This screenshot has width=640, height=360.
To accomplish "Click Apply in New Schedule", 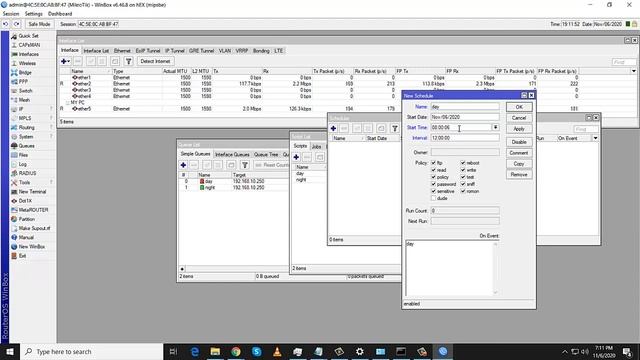I will click(519, 129).
